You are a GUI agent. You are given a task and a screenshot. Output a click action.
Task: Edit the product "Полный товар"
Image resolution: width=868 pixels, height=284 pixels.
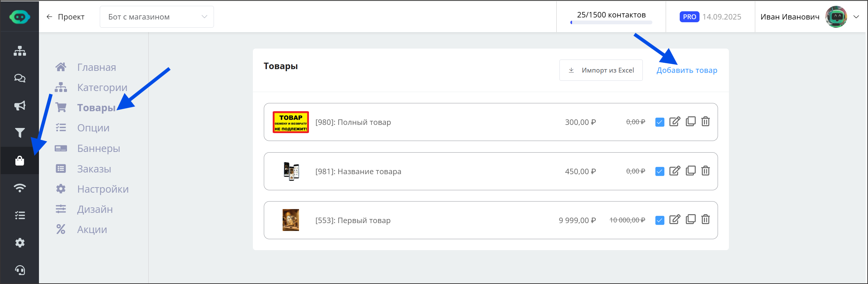pyautogui.click(x=675, y=122)
